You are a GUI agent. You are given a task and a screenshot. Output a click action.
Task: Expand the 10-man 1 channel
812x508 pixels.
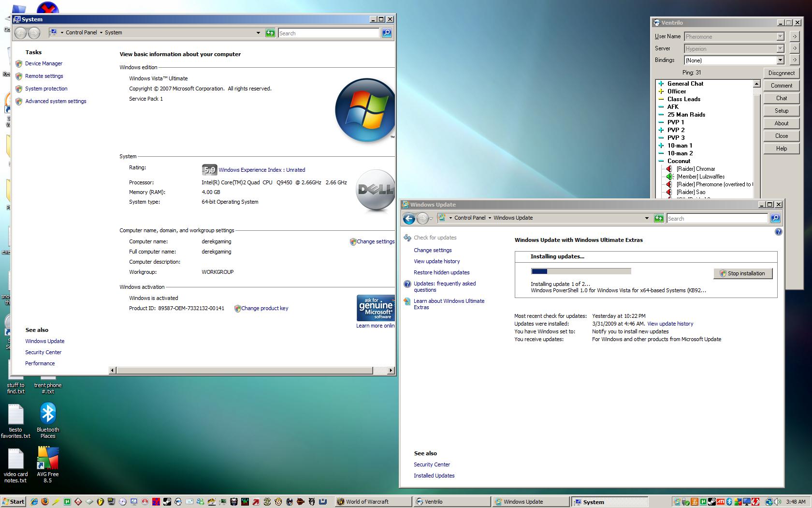(661, 146)
